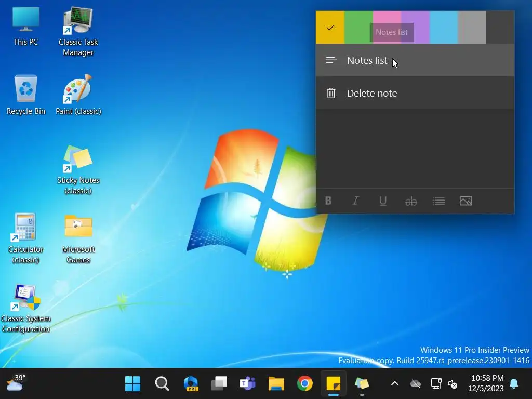Open Task View on the taskbar
This screenshot has width=532, height=399.
coord(219,384)
